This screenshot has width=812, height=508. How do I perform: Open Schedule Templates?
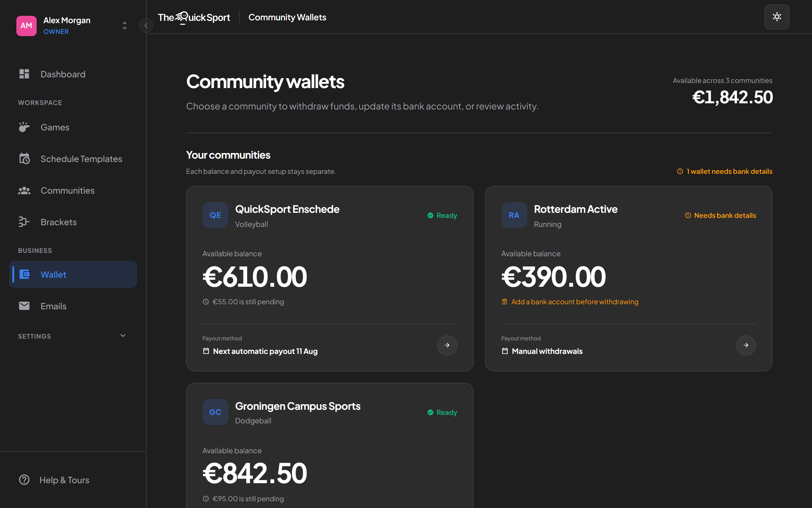point(73,159)
